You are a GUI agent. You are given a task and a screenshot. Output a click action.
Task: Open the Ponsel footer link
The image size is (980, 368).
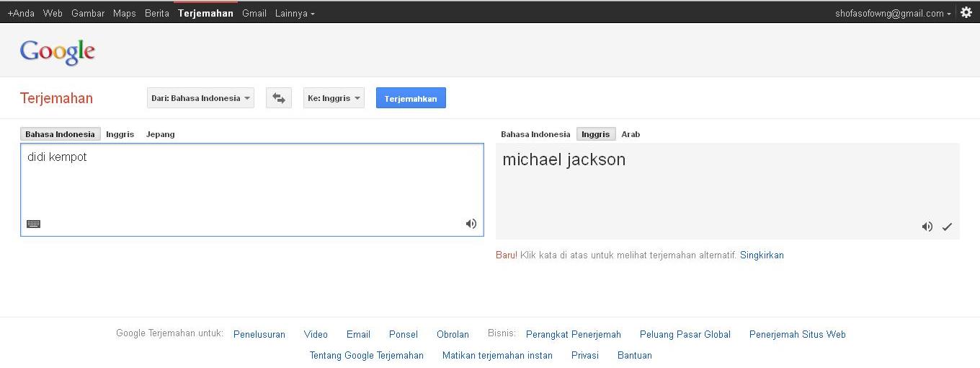click(404, 334)
